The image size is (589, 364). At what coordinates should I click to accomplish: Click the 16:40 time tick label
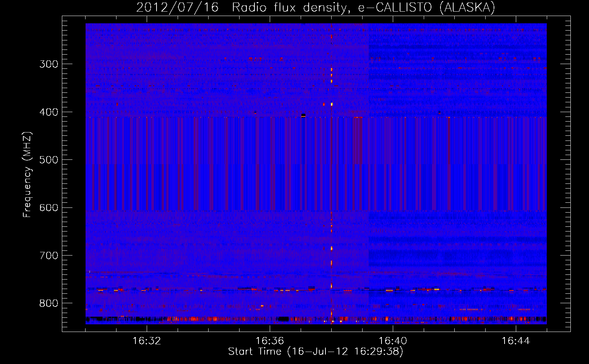click(393, 341)
